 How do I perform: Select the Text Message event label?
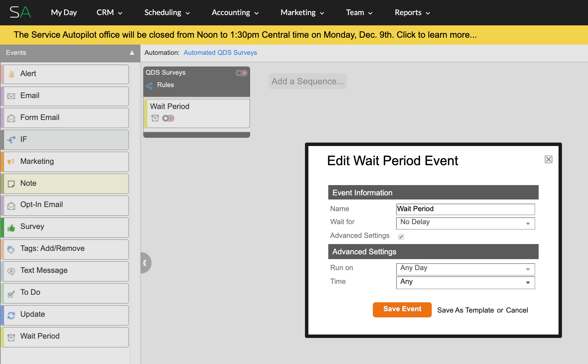pyautogui.click(x=44, y=270)
